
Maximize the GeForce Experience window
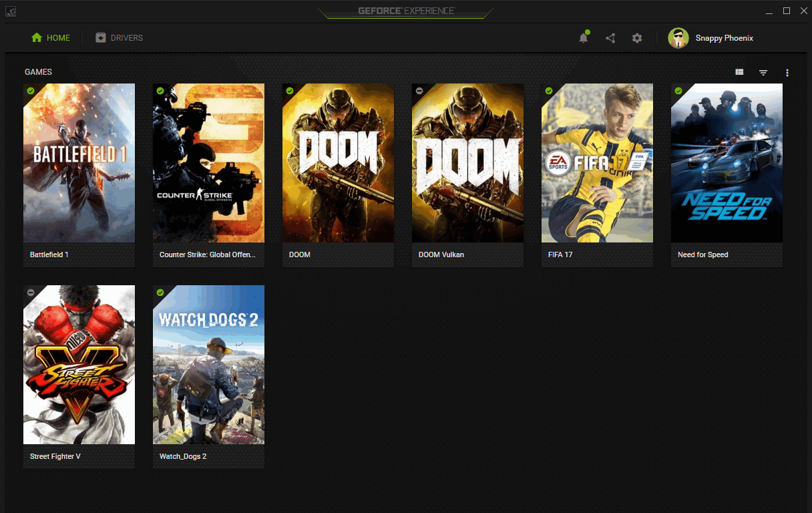(787, 11)
